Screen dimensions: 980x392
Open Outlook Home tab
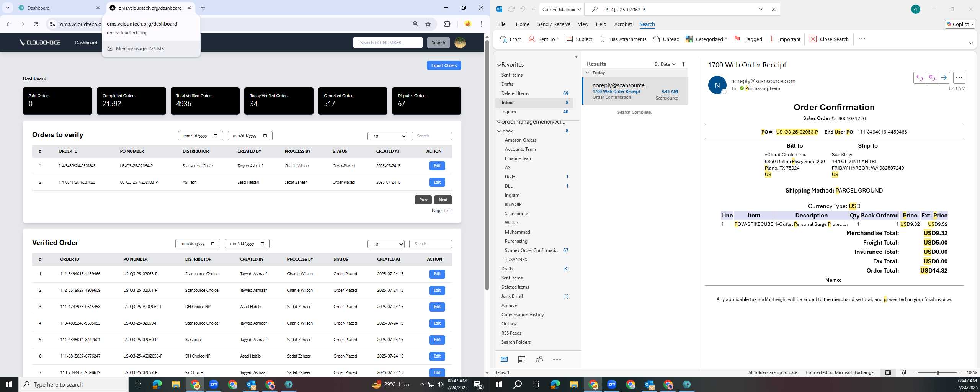point(523,24)
